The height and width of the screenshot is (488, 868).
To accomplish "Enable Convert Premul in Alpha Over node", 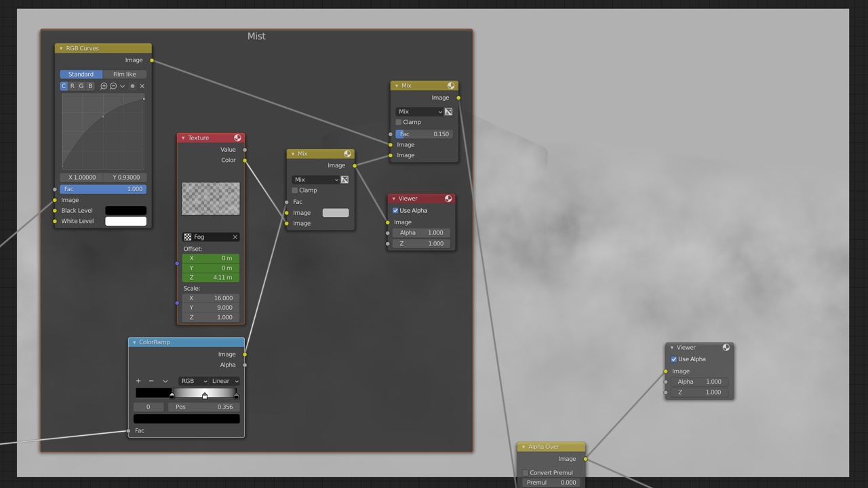I will pos(526,473).
